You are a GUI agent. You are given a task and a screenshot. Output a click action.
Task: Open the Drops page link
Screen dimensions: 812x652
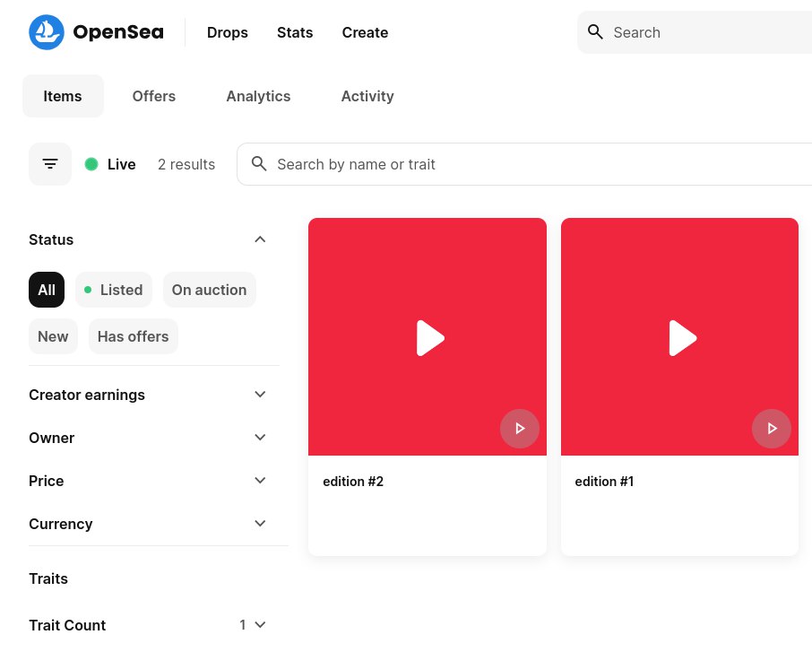coord(227,32)
